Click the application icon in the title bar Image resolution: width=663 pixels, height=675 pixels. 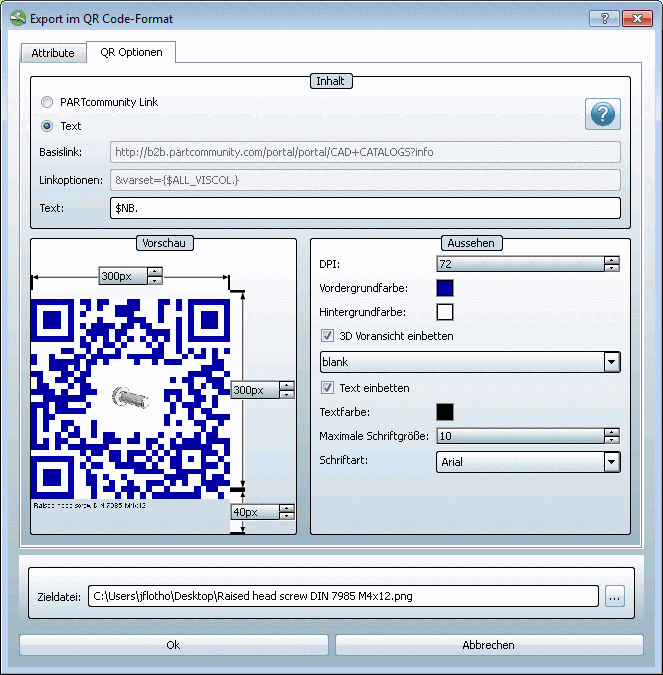pos(18,19)
